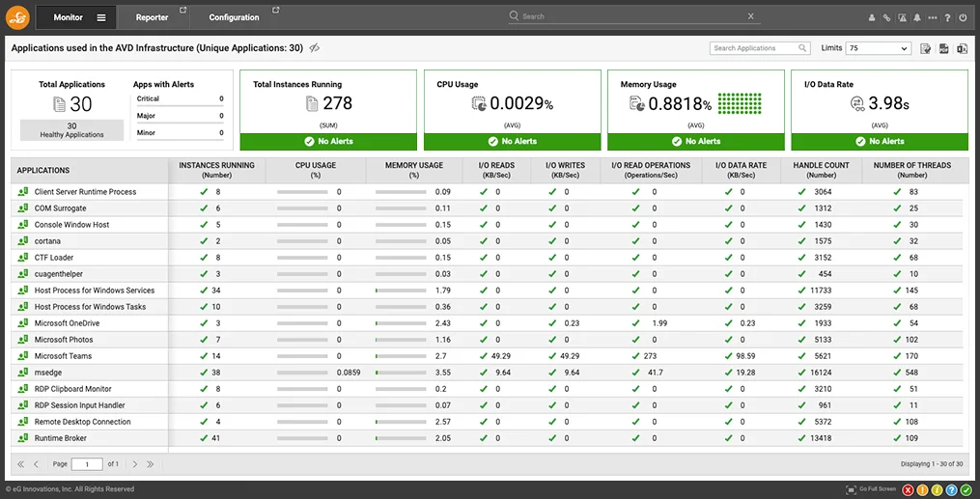Click the yellow info icon in footer

[x=937, y=489]
